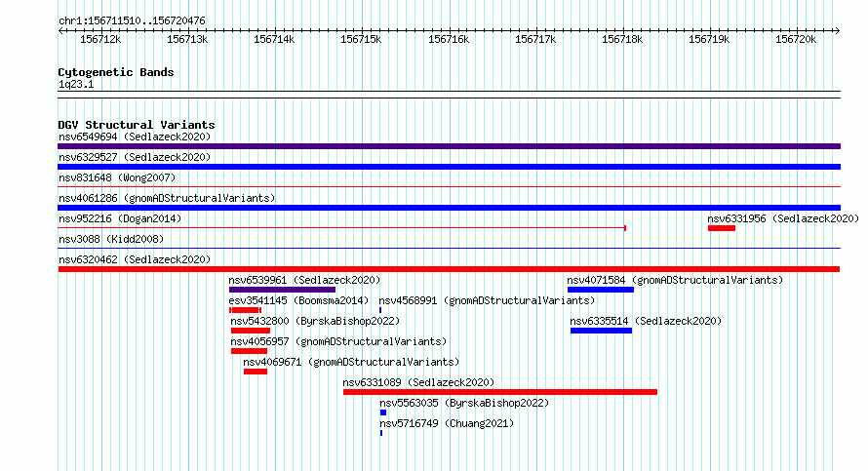Click esv3541145 (Boomsma2014) label
This screenshot has width=868, height=471.
(298, 300)
